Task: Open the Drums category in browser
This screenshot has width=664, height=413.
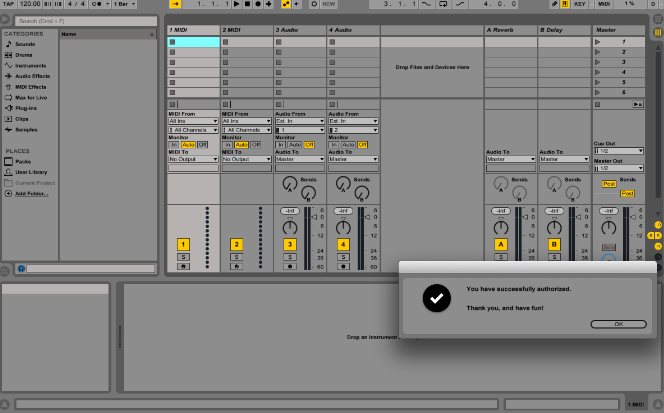Action: (x=23, y=55)
